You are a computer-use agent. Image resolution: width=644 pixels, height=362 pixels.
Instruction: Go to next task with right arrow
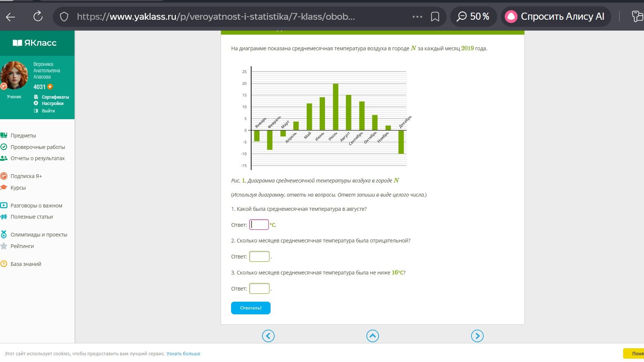click(x=477, y=336)
